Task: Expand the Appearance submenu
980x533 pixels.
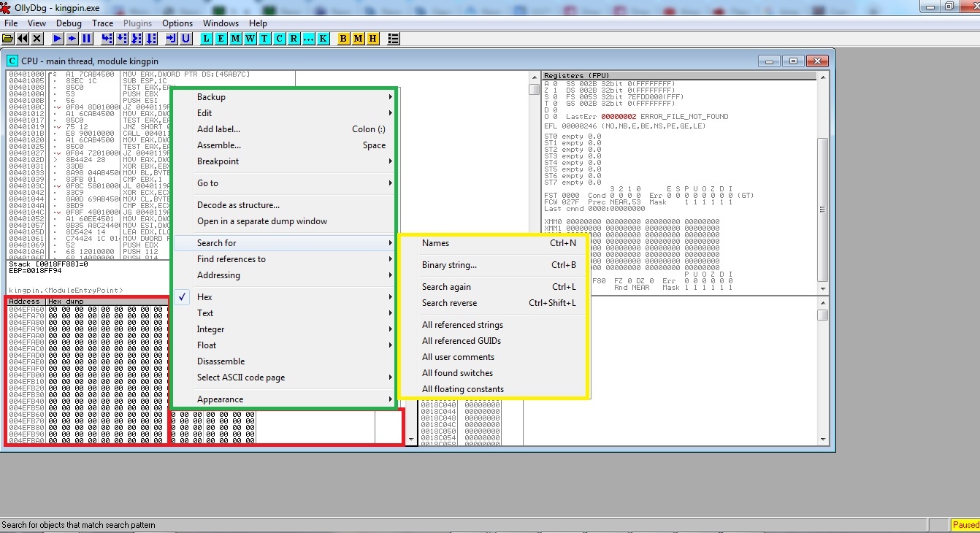Action: point(284,399)
